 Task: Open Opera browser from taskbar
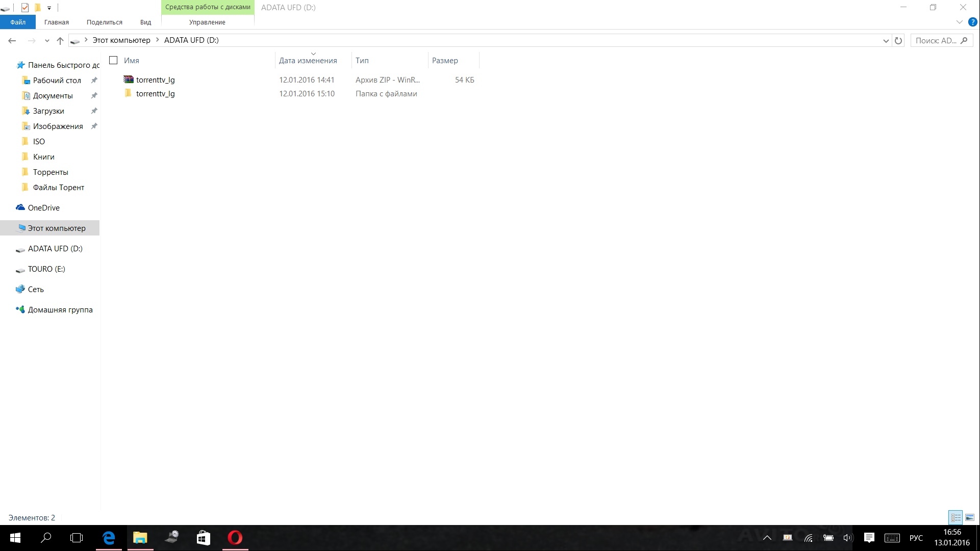pyautogui.click(x=235, y=538)
